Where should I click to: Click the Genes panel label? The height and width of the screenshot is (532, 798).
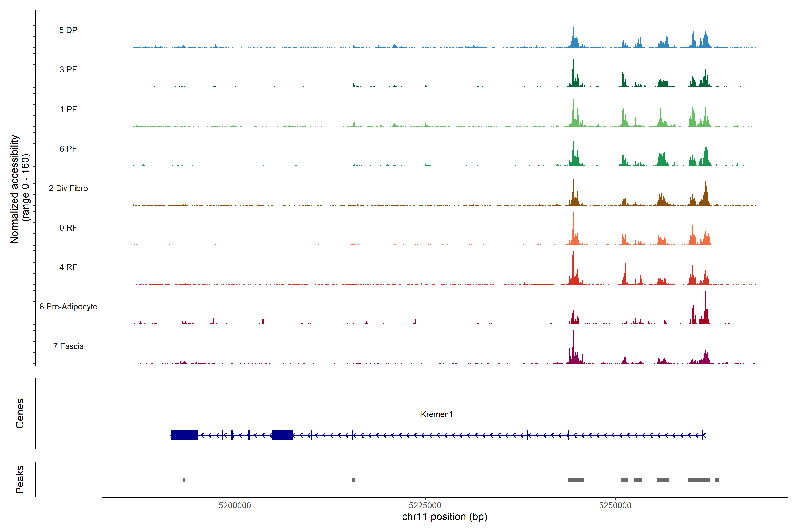pyautogui.click(x=20, y=414)
